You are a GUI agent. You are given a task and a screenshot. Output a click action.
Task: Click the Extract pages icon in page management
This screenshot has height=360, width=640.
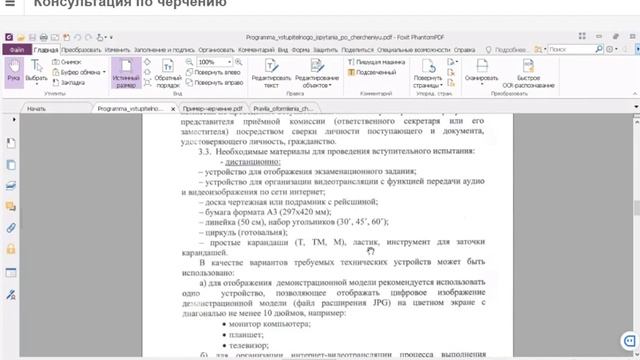451,83
